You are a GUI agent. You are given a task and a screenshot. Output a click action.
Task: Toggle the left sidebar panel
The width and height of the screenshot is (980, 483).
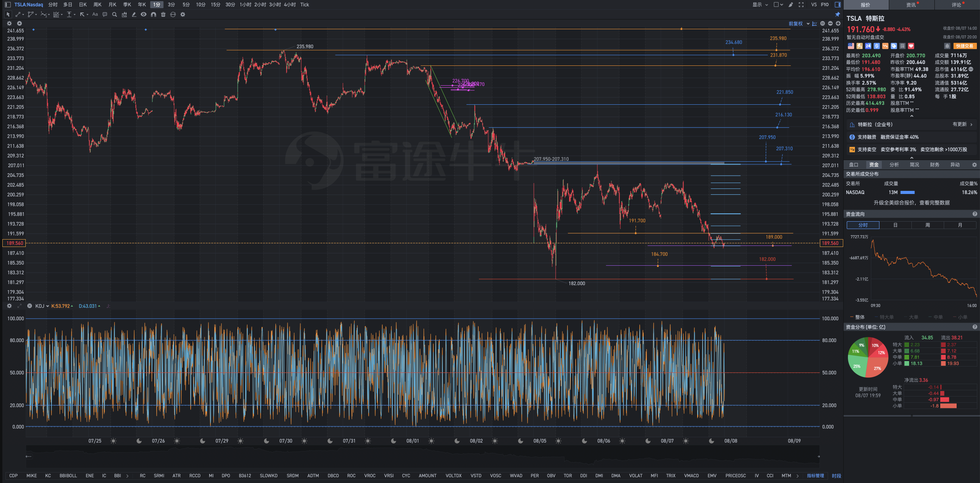(7, 5)
